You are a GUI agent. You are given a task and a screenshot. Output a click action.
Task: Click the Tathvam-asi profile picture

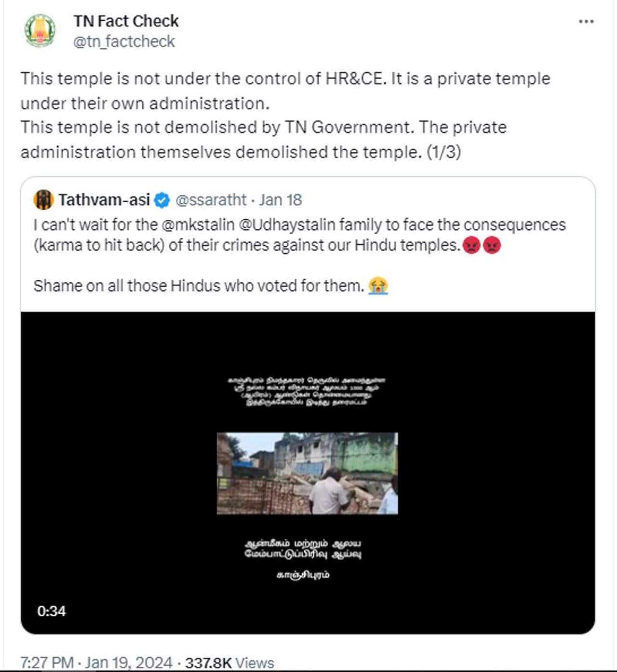43,200
